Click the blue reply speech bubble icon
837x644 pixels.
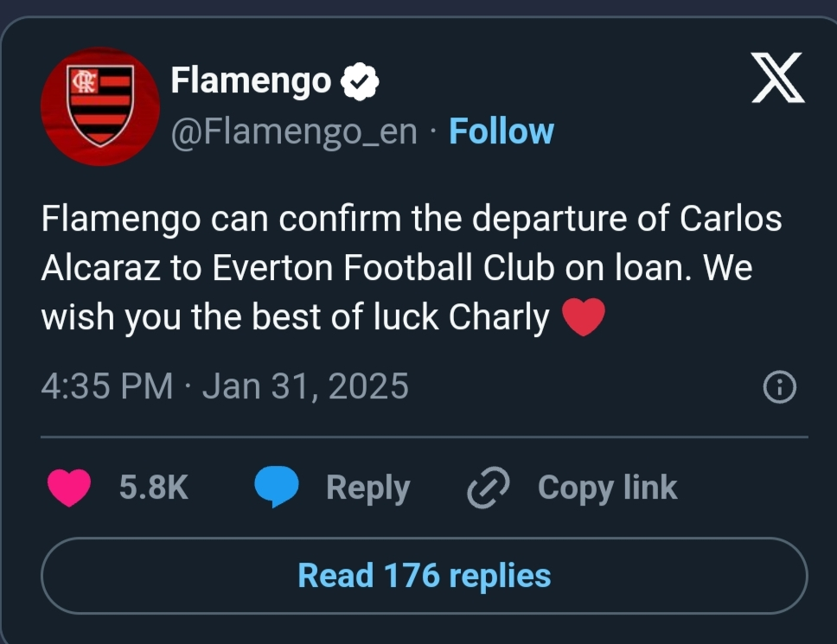pos(277,488)
